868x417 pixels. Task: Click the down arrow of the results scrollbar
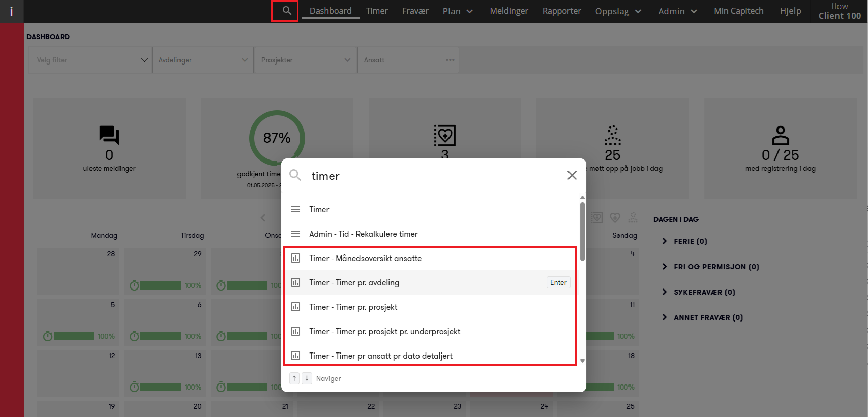tap(582, 361)
